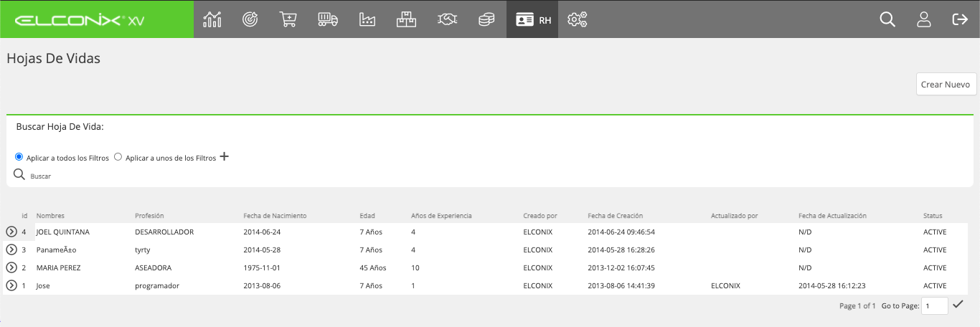Click the magnifier search icon in header
This screenshot has width=980, height=327.
tap(887, 19)
